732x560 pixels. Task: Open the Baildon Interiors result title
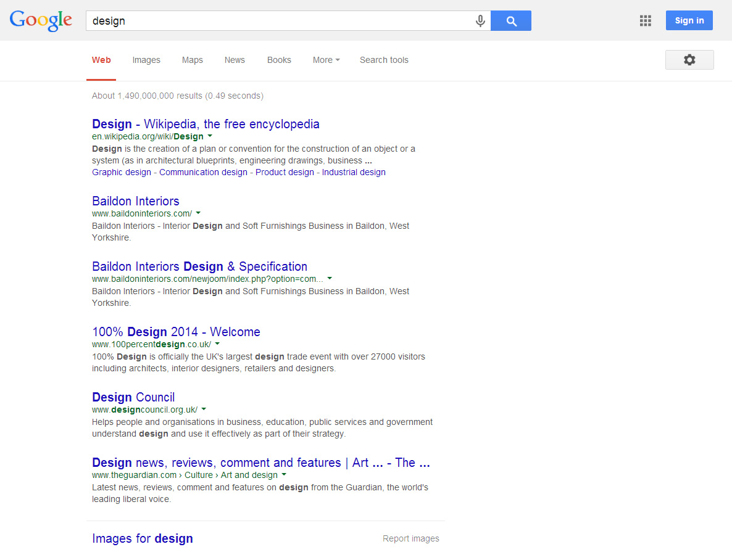135,201
